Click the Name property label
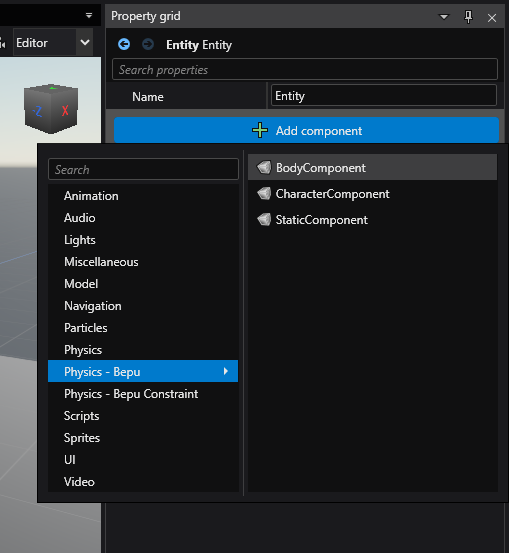 [148, 97]
